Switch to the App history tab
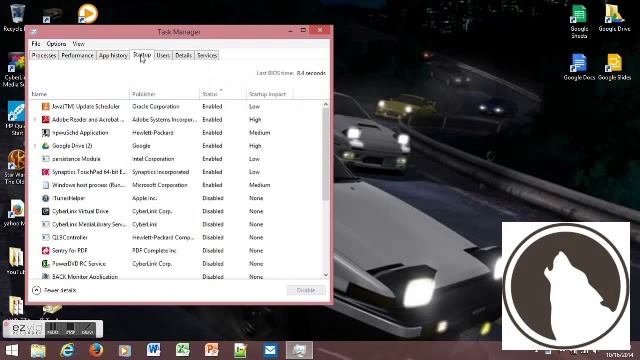 pyautogui.click(x=113, y=56)
